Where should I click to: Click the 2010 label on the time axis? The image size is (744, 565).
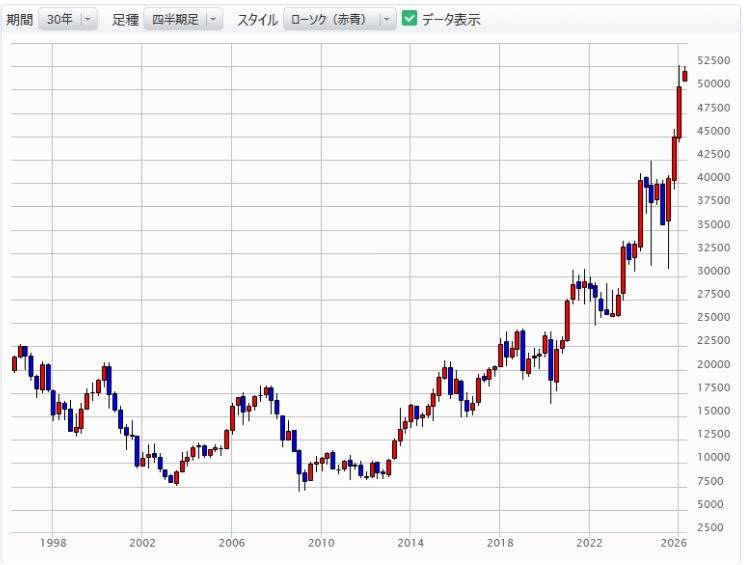point(321,543)
